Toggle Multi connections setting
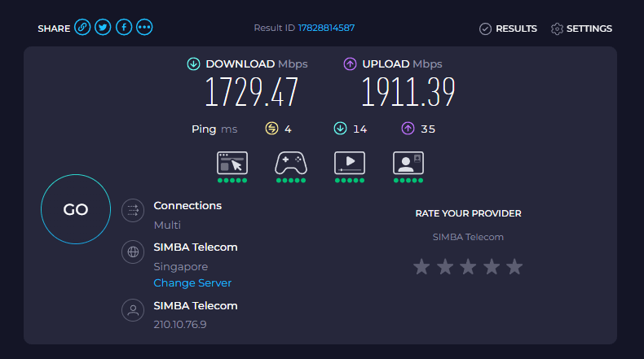The width and height of the screenshot is (644, 359). [167, 225]
